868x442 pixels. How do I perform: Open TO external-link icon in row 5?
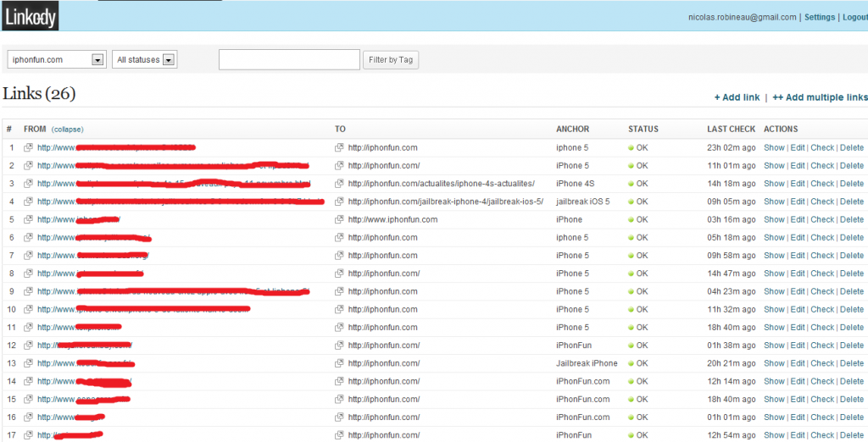click(339, 219)
